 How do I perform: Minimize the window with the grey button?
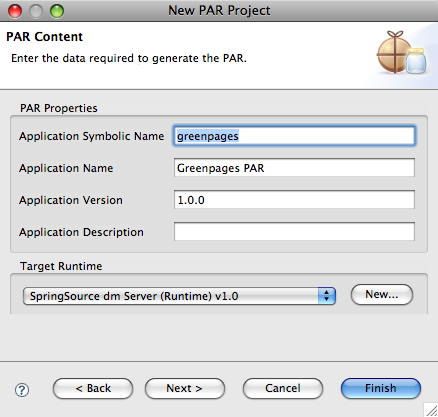point(36,11)
